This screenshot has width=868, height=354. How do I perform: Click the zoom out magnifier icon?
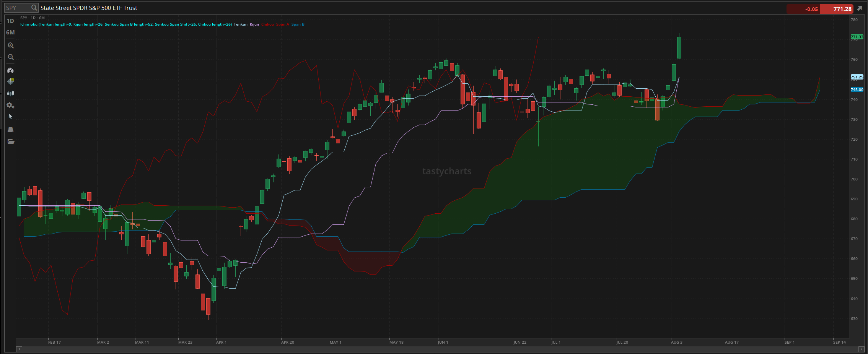coord(11,57)
